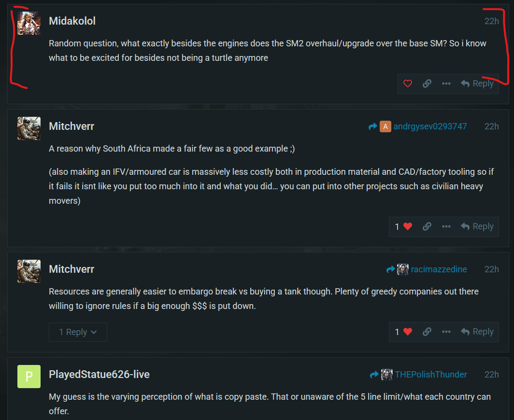Open ellipsis menu on embargo post
Image resolution: width=514 pixels, height=420 pixels.
tap(446, 332)
